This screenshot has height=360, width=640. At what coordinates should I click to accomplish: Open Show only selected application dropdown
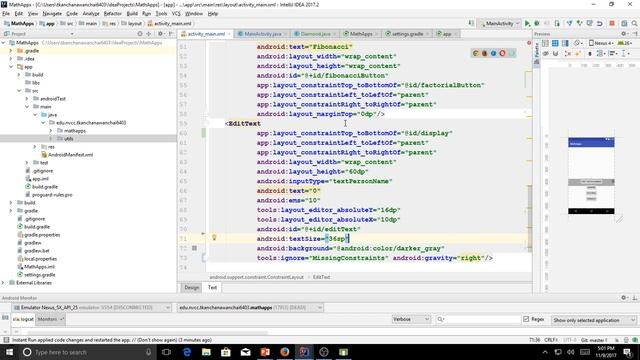pos(593,320)
